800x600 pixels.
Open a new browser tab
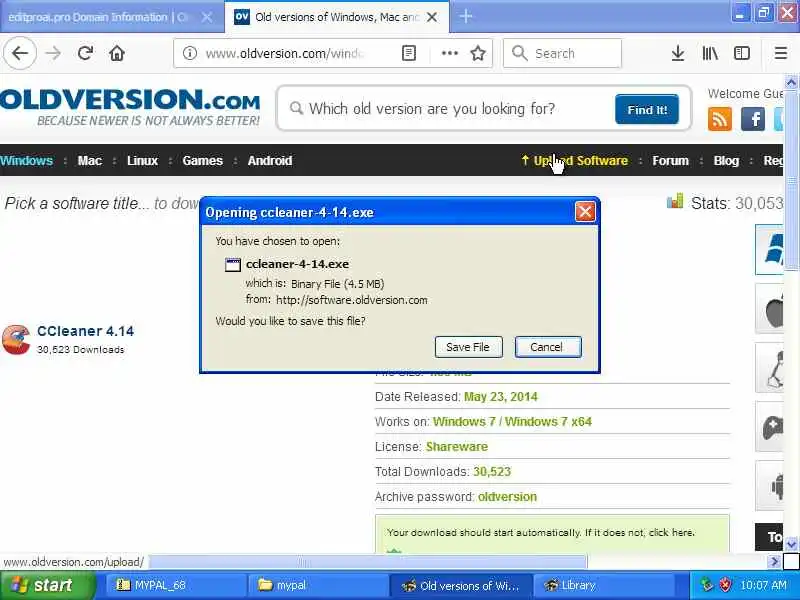[465, 17]
